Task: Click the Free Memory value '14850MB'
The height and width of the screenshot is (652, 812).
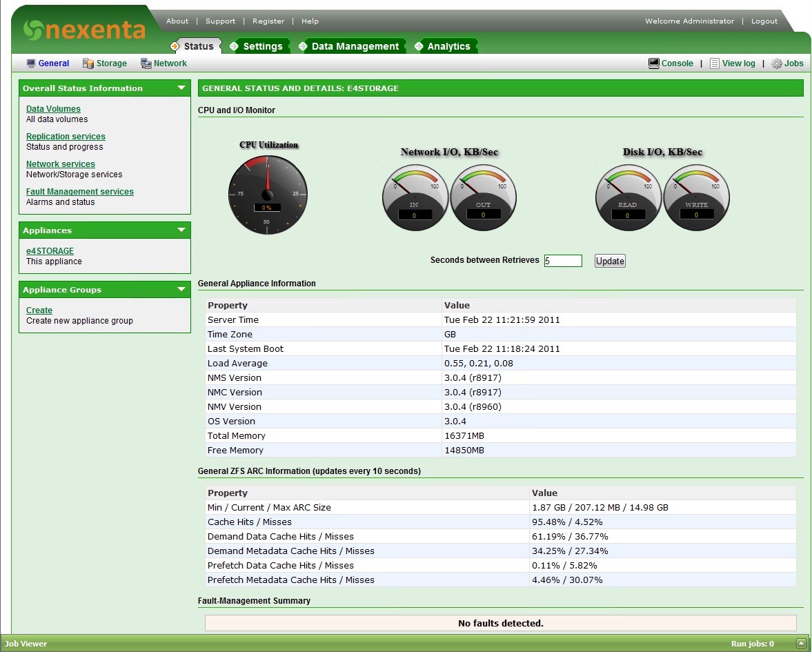Action: click(x=464, y=450)
